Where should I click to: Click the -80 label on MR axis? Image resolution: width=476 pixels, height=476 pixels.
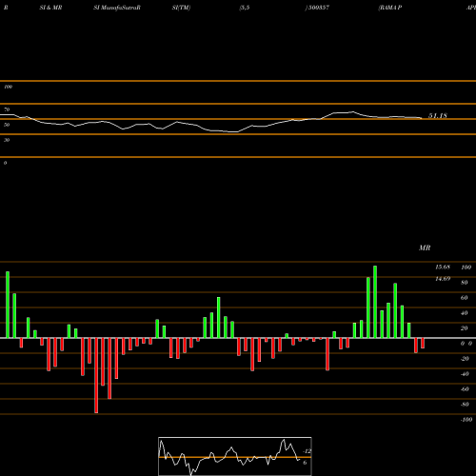[x=465, y=405]
